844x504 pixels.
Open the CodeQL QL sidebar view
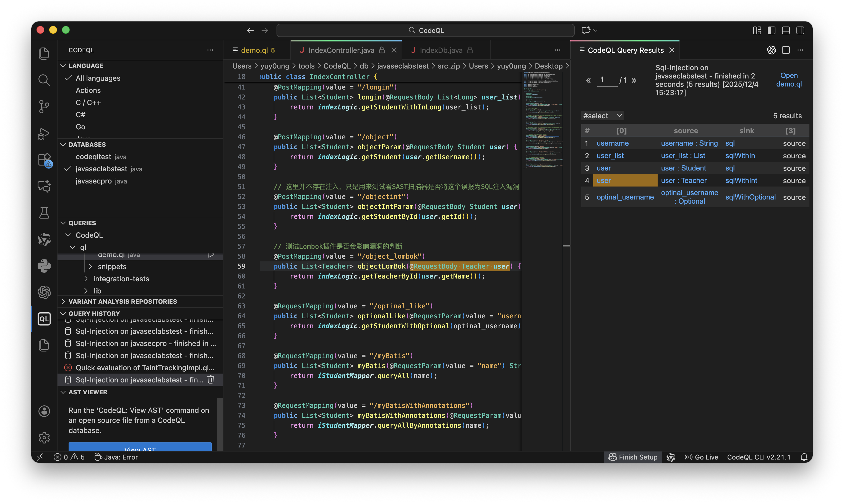[44, 319]
